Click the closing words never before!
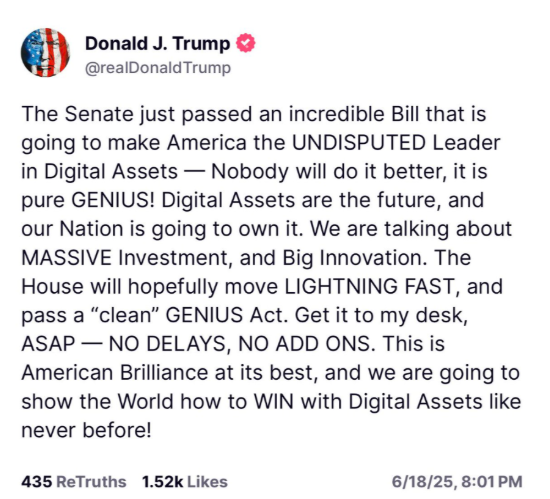 [86, 430]
